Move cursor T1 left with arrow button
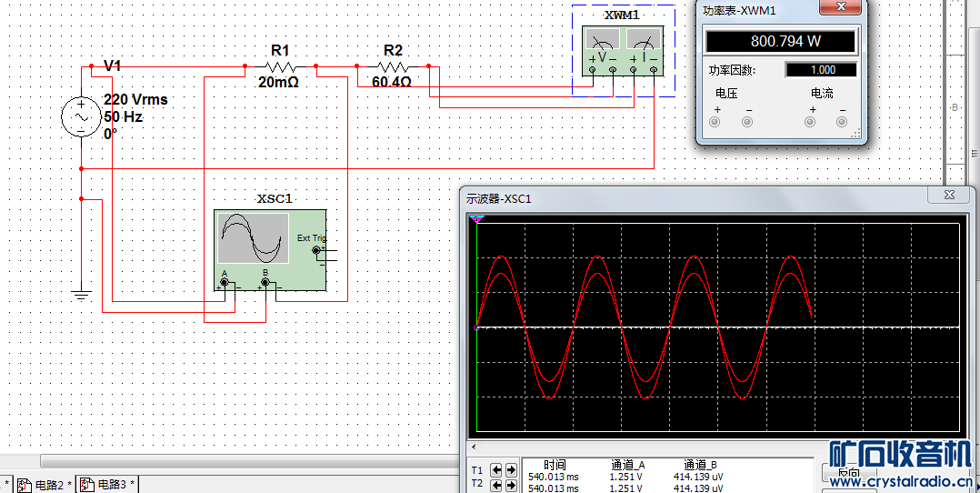The image size is (980, 493). (x=495, y=470)
